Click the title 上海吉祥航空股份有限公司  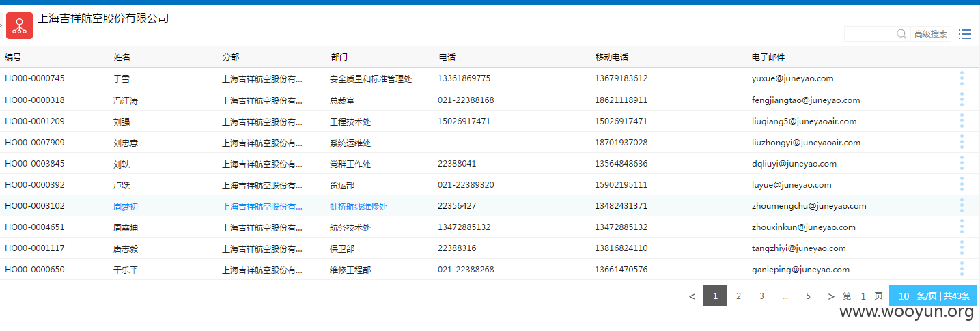(103, 18)
